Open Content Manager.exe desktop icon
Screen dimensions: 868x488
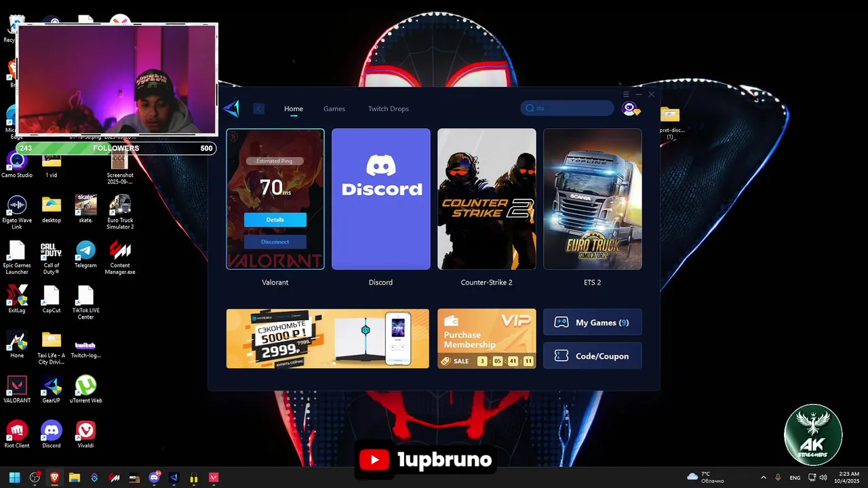[x=120, y=258]
